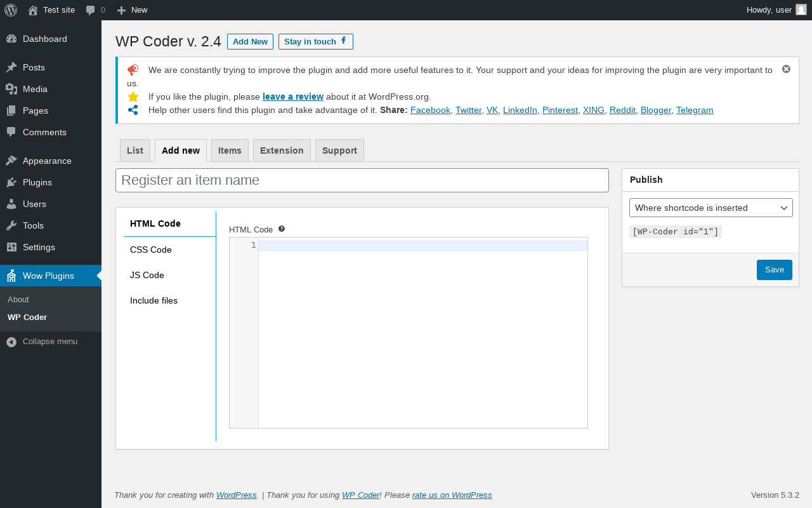Viewport: 812px width, 508px height.
Task: Click the Add New button
Action: tap(250, 41)
